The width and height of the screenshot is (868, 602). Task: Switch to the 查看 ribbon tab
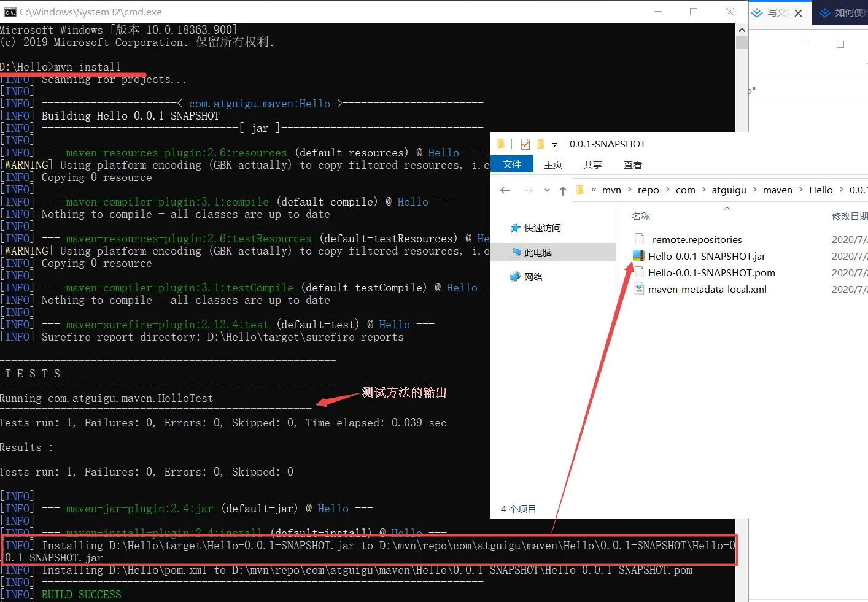point(632,164)
